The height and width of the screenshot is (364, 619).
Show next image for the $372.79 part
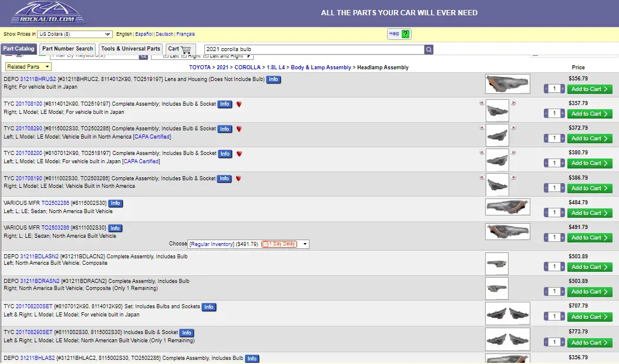[x=513, y=127]
